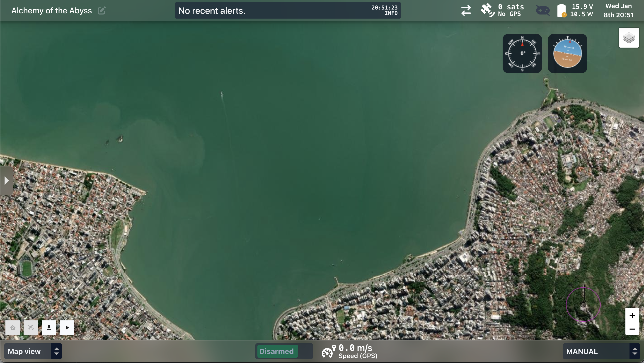644x363 pixels.
Task: Click the vehicle name Alchemy of the Abyss
Action: [x=51, y=10]
